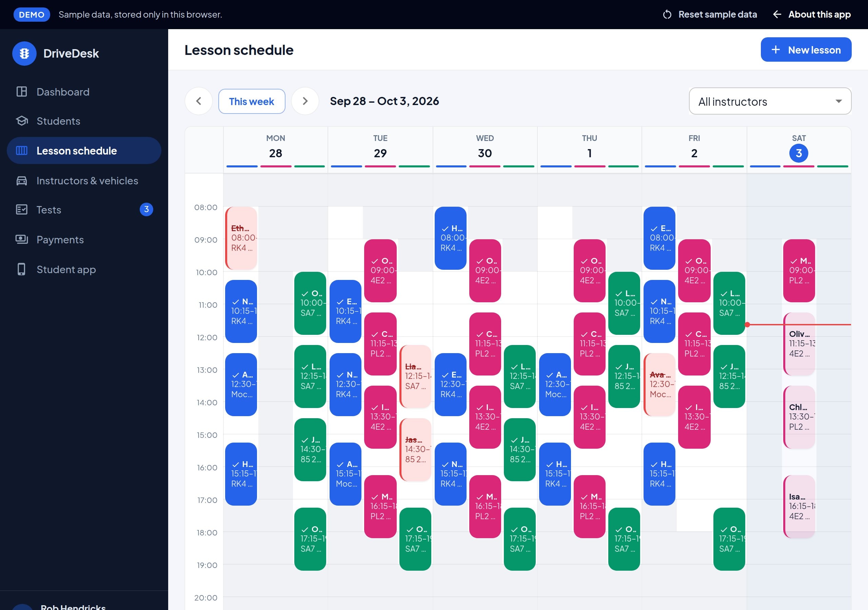
Task: Click the plus icon in New lesson button
Action: click(x=775, y=49)
